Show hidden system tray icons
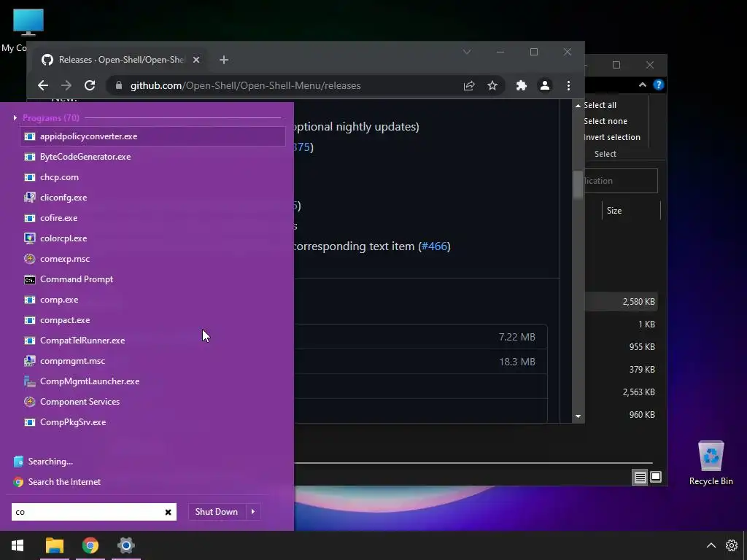The height and width of the screenshot is (560, 747). (x=711, y=545)
